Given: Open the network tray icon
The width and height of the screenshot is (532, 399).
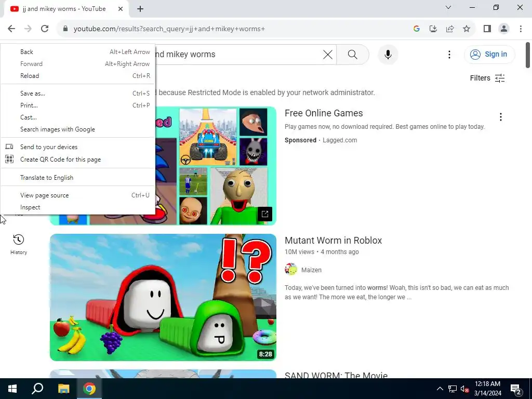Looking at the screenshot, I should pyautogui.click(x=453, y=389).
